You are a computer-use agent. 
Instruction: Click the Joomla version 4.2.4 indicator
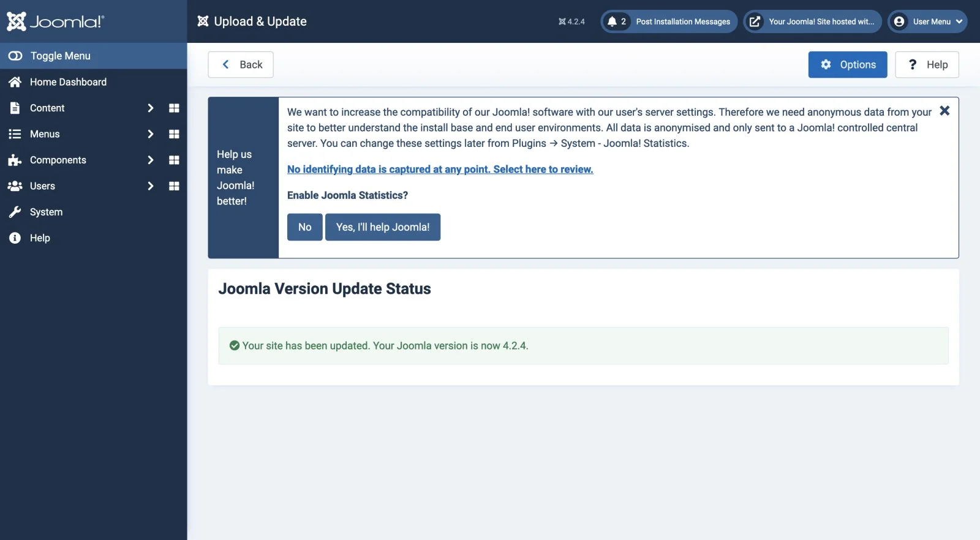571,21
